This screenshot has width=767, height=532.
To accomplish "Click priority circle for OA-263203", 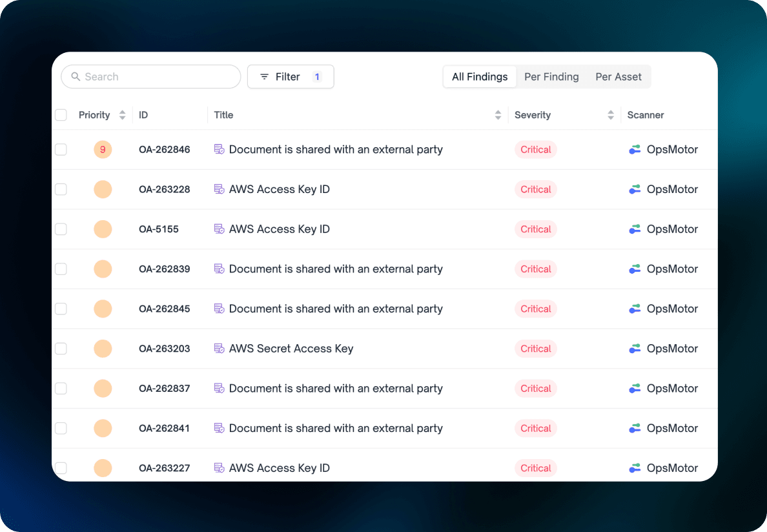I will pyautogui.click(x=103, y=349).
